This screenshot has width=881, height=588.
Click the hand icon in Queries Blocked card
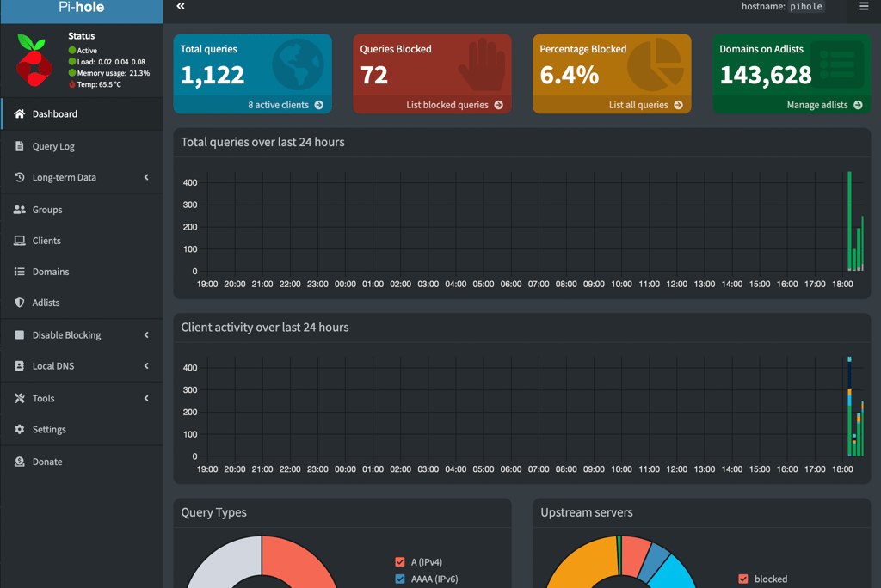coord(482,64)
